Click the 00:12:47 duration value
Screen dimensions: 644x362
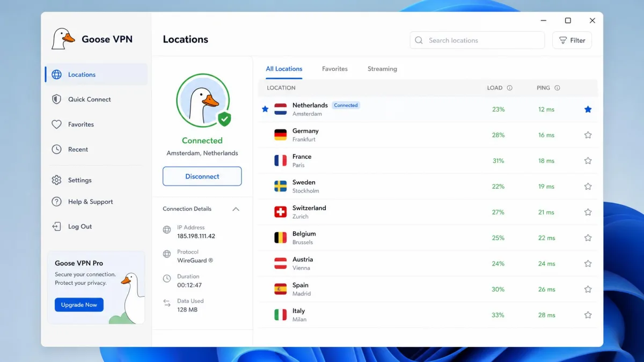coord(189,285)
